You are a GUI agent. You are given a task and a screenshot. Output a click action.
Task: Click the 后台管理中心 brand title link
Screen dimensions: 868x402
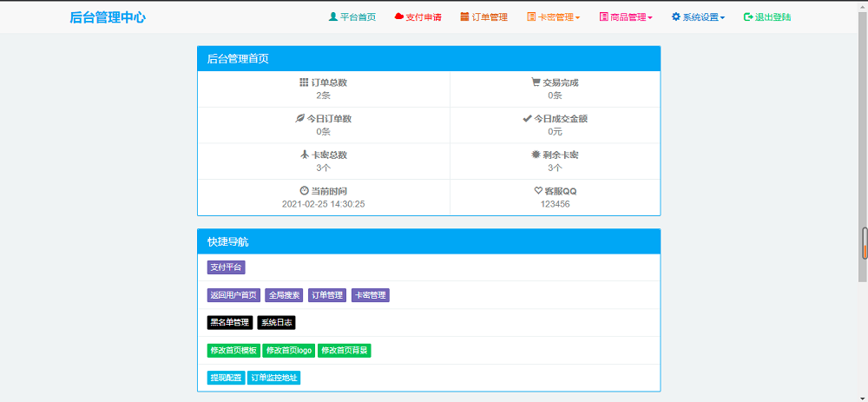coord(108,17)
